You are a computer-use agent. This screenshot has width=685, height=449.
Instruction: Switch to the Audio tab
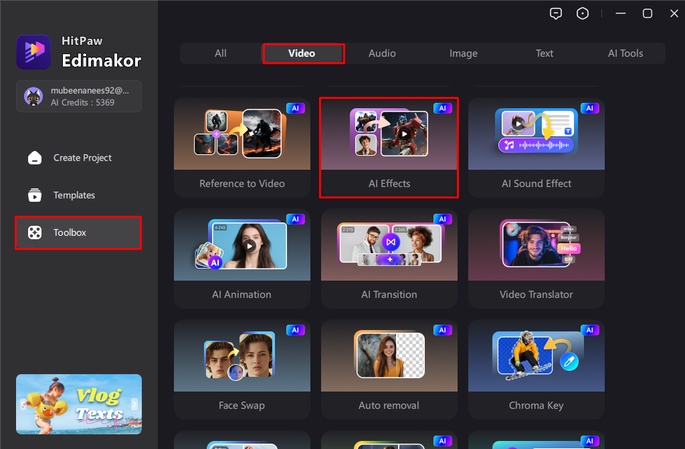pyautogui.click(x=382, y=53)
